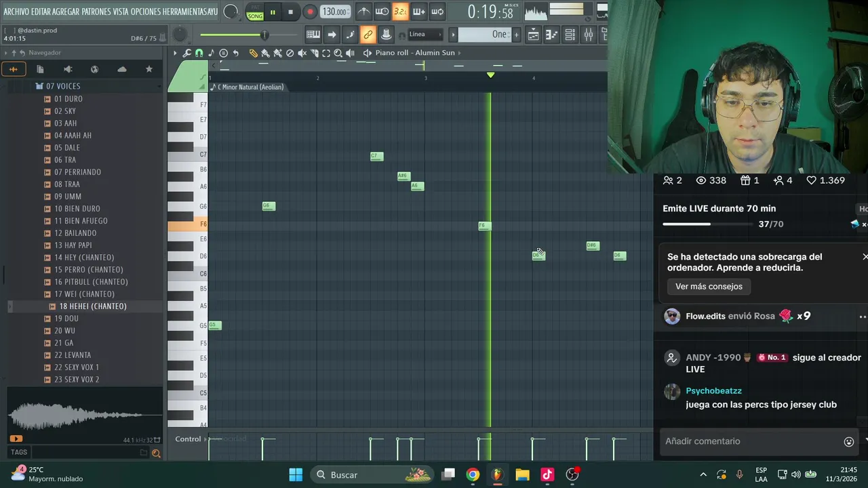The height and width of the screenshot is (488, 868).
Task: Open the pattern selector showing One
Action: 484,35
